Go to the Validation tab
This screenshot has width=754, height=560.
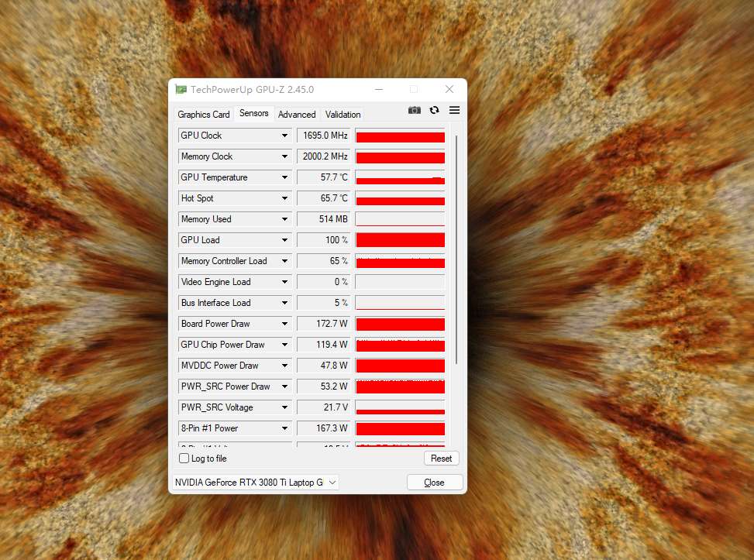tap(343, 115)
